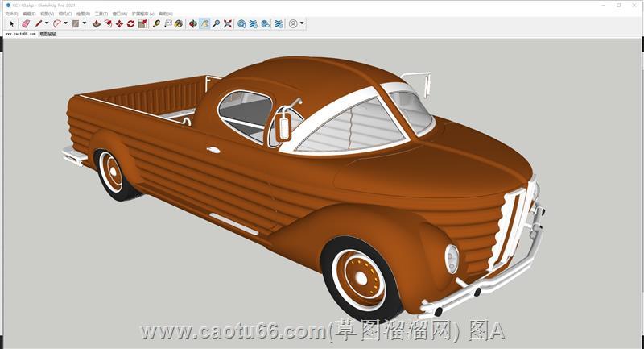Maximize the SketchUp window
The height and width of the screenshot is (349, 644).
(618, 6)
